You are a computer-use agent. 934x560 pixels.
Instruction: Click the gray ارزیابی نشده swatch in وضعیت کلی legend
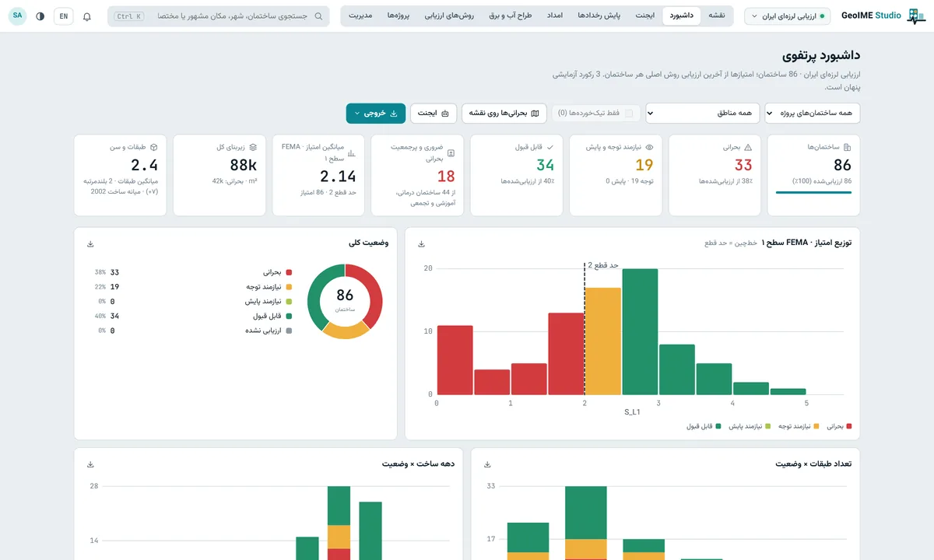pyautogui.click(x=289, y=331)
